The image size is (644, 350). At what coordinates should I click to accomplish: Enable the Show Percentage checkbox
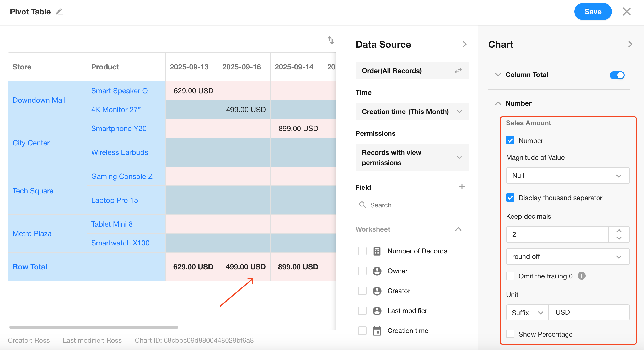point(510,334)
